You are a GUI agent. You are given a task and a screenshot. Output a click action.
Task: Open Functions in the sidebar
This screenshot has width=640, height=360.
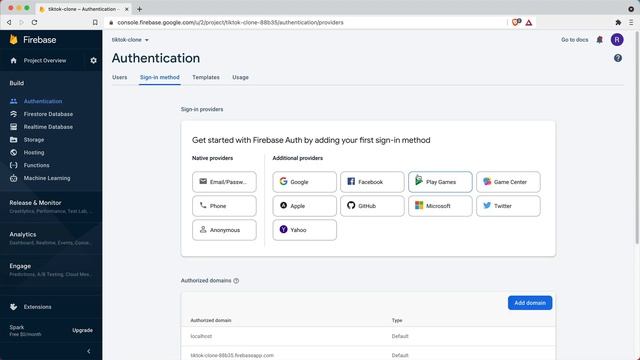36,165
